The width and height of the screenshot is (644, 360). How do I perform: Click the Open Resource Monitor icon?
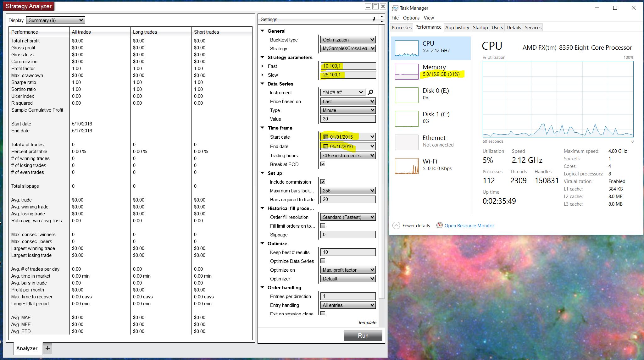point(440,225)
